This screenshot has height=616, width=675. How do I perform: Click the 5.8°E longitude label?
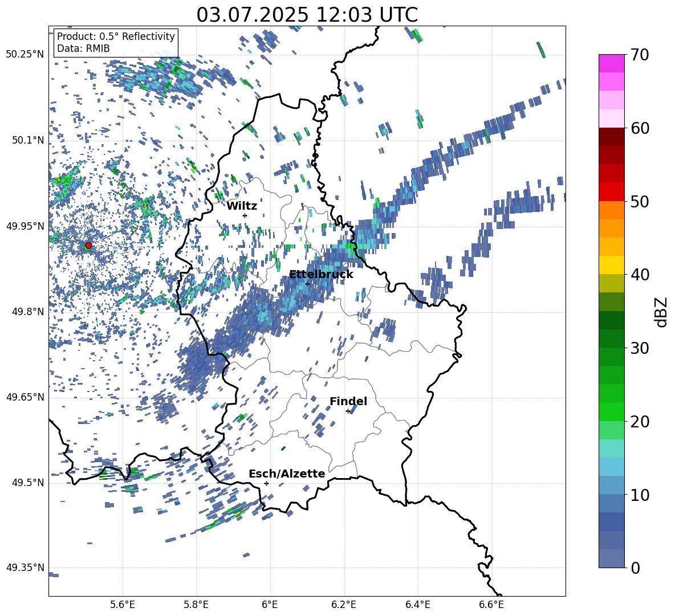196,605
